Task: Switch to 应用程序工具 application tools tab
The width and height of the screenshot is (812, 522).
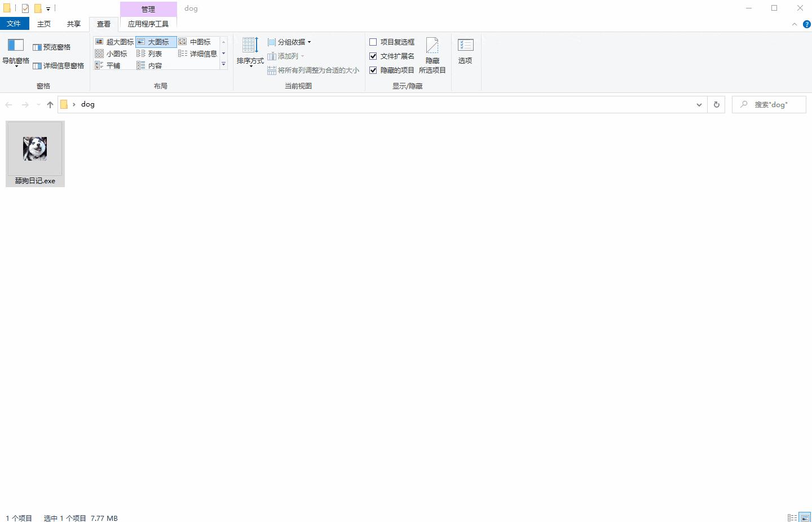Action: tap(148, 24)
